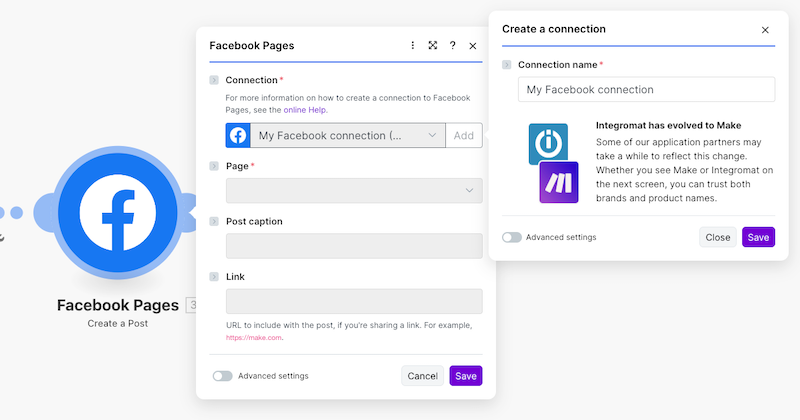Click the info marker beside Connection name
This screenshot has height=420, width=800.
[507, 65]
